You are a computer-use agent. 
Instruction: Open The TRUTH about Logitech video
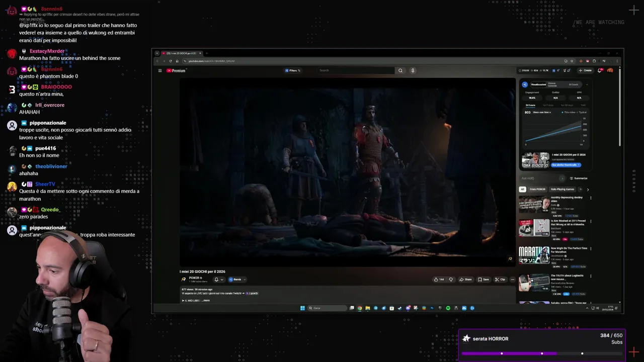click(x=534, y=283)
